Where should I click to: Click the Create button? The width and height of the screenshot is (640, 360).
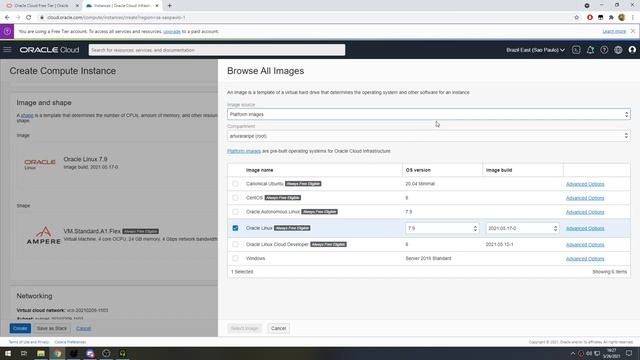tap(20, 328)
